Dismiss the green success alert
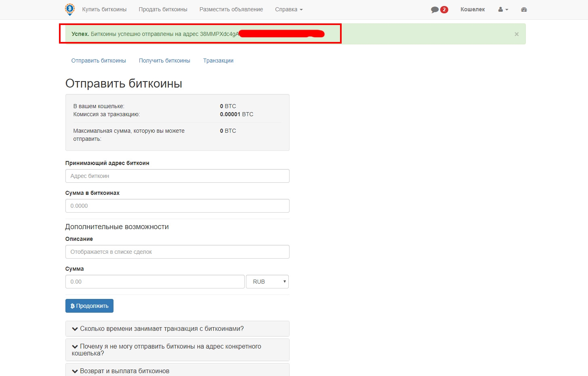 (516, 34)
